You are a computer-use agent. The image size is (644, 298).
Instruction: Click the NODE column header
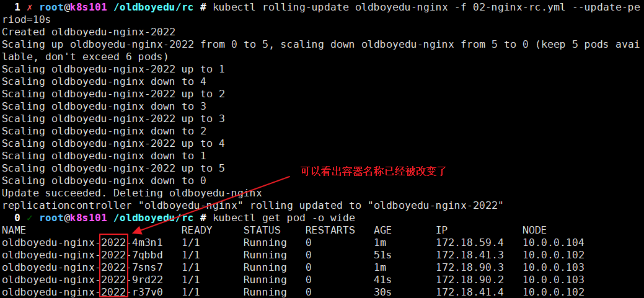point(534,230)
